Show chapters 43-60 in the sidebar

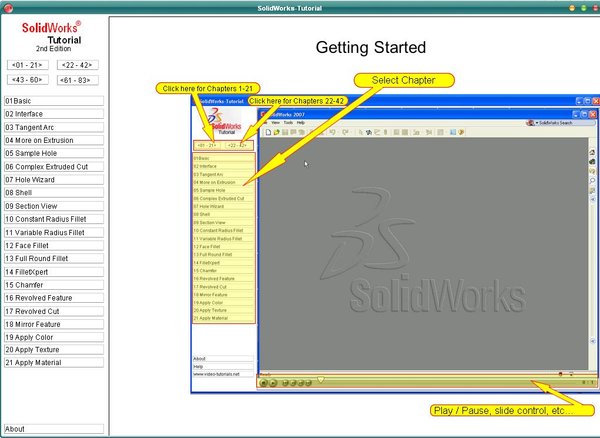(x=28, y=79)
